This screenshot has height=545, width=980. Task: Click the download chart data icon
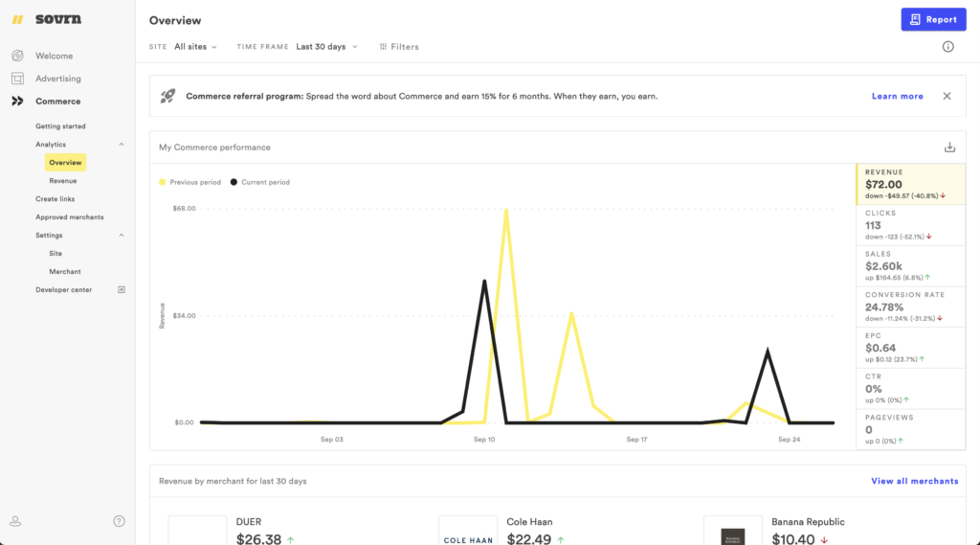tap(949, 148)
